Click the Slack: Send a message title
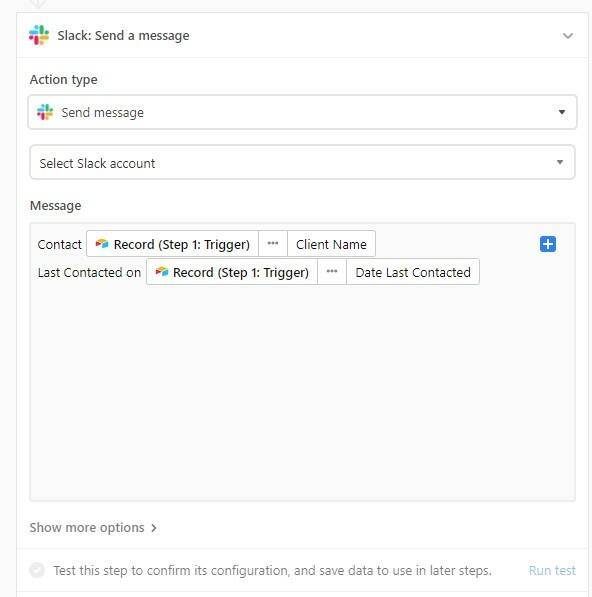Screen dimensions: 592x597 123,35
